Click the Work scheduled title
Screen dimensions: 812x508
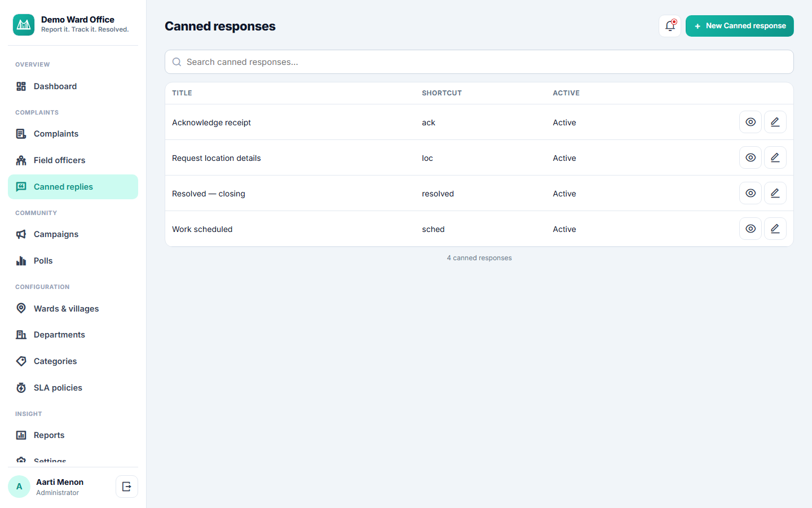202,229
